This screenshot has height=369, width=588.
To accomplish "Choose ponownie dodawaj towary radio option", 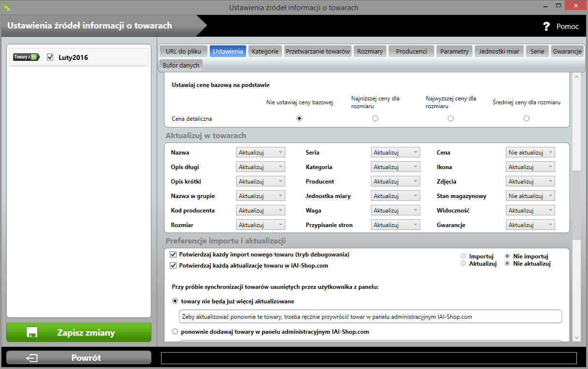I will coord(175,331).
